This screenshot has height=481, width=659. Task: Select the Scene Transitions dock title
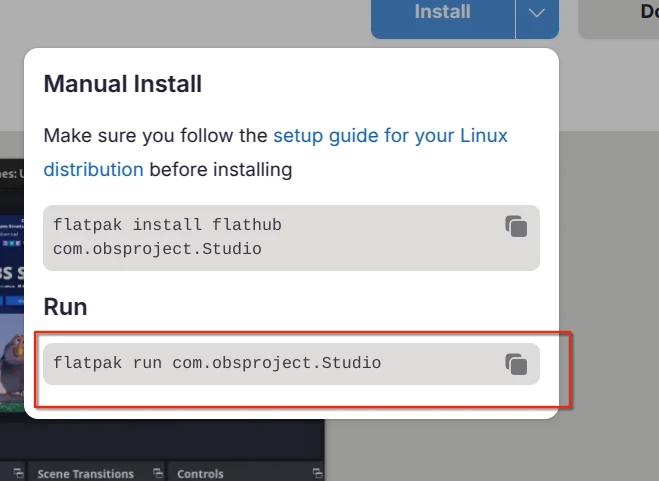(x=85, y=474)
